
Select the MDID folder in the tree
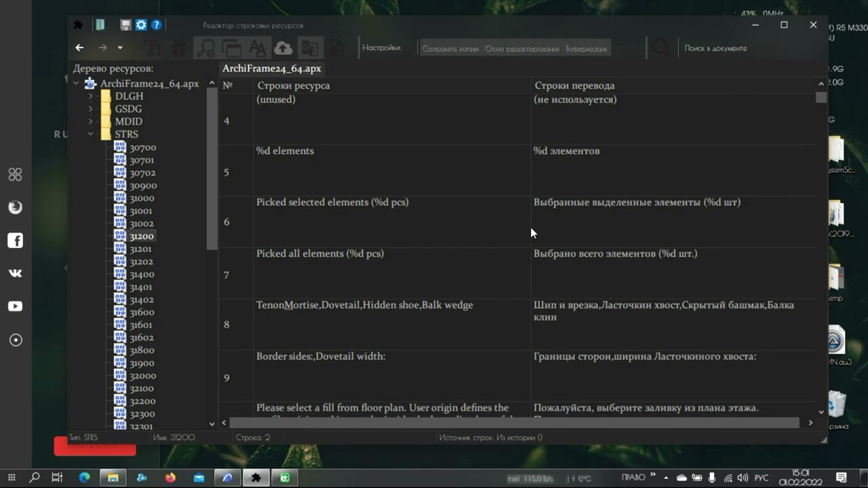coord(129,121)
